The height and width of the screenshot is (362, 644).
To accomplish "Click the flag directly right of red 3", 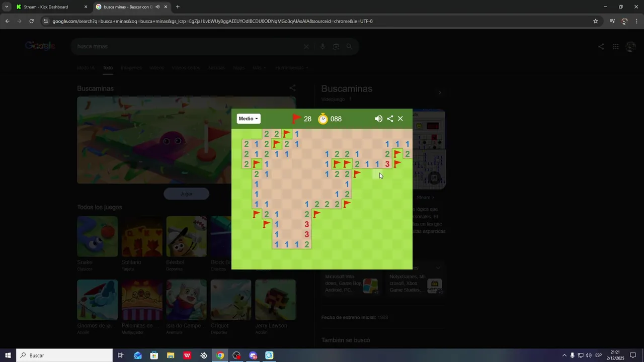I will (x=397, y=164).
